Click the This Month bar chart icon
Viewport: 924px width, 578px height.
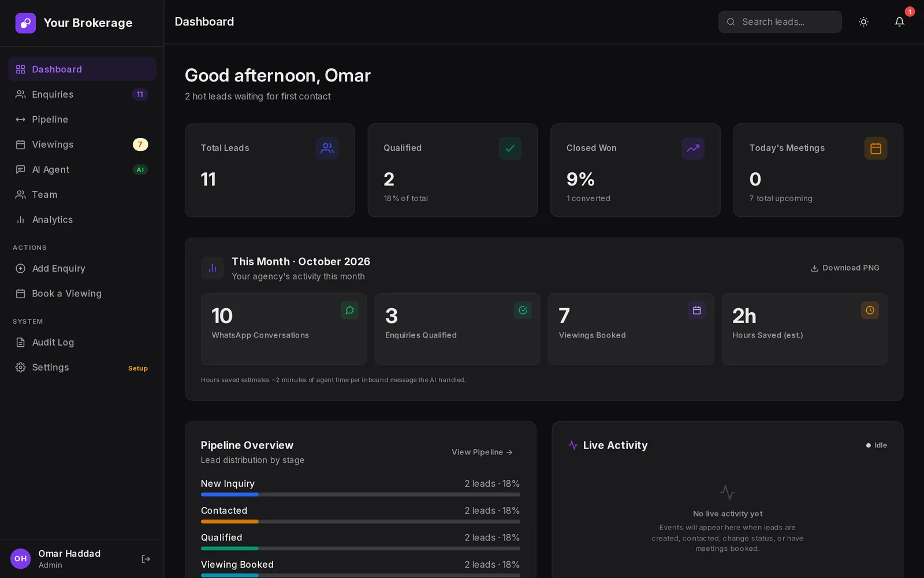click(x=213, y=268)
